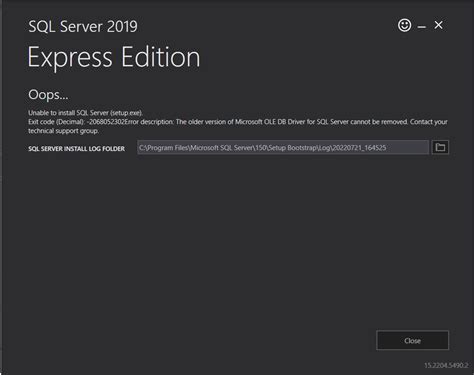Click the 20220721_164525 timestamp in the path

[359, 148]
